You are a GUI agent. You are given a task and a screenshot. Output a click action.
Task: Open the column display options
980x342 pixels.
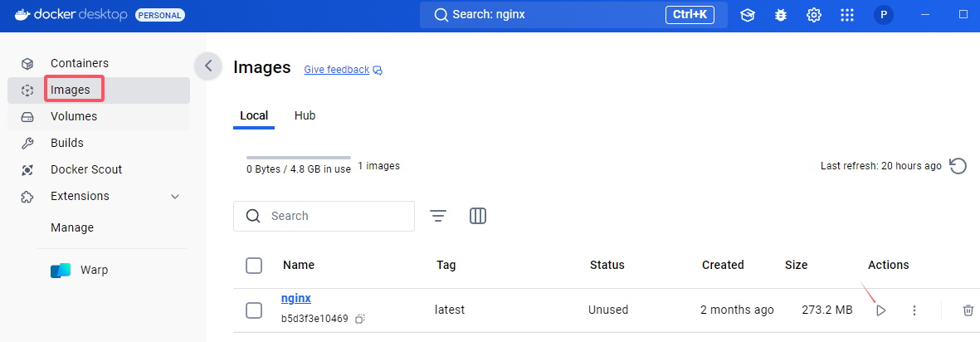(x=478, y=216)
